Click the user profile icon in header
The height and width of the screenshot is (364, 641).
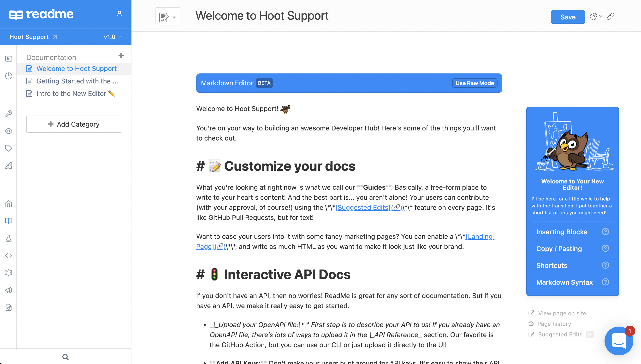tap(119, 14)
